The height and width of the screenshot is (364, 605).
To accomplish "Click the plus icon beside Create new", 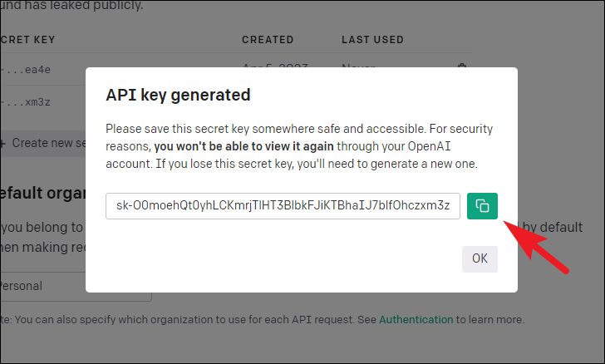I will [2, 144].
